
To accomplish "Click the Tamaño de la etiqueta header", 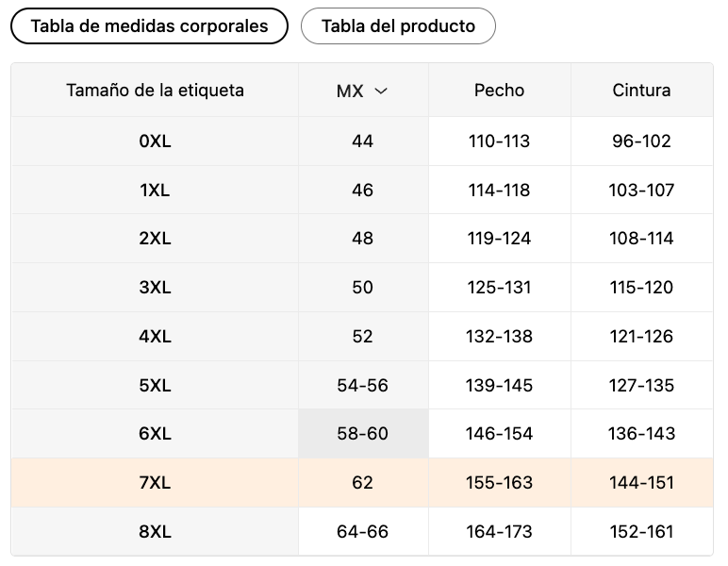I will (x=155, y=90).
